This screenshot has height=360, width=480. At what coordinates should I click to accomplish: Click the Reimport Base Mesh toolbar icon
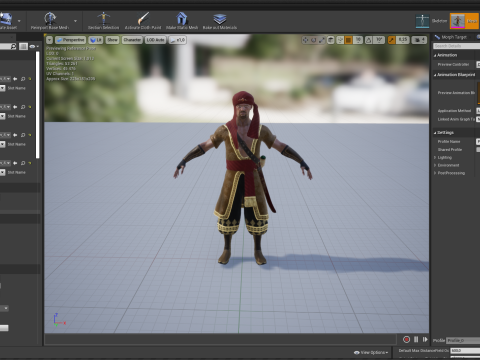pyautogui.click(x=50, y=19)
